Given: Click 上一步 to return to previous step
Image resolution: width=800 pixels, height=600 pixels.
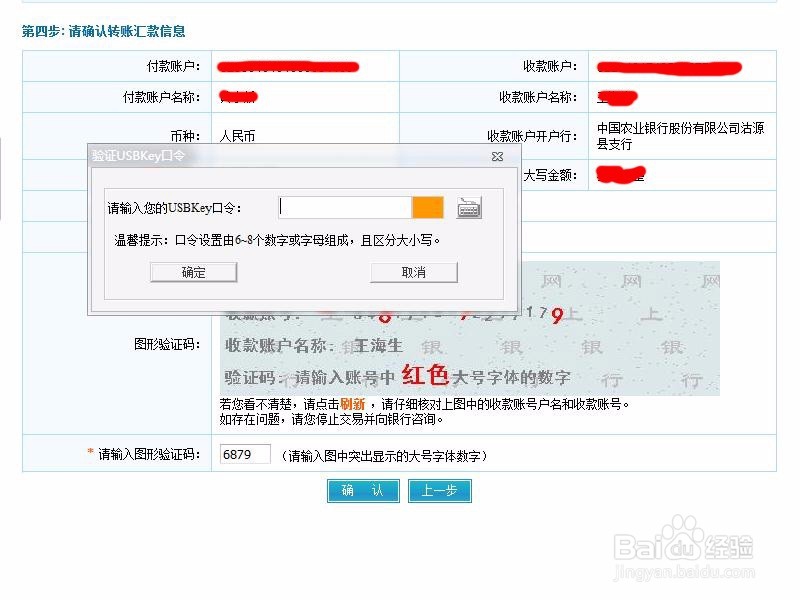Looking at the screenshot, I should (x=438, y=491).
